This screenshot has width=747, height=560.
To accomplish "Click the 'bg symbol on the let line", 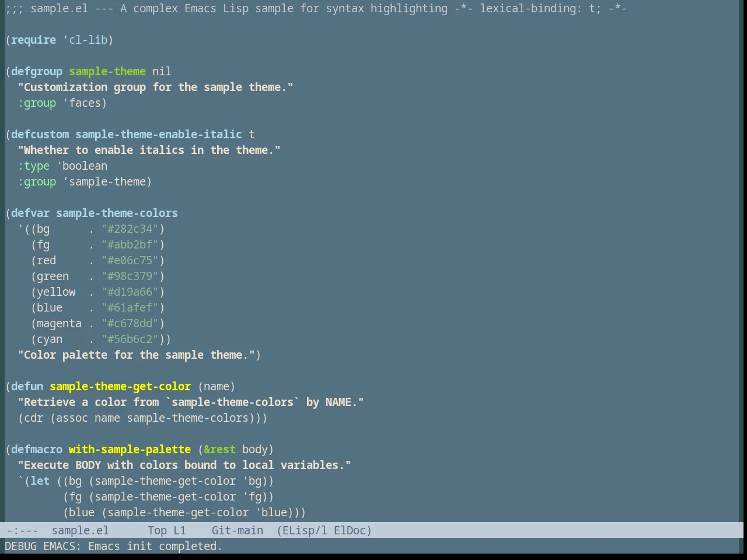I will coord(252,481).
